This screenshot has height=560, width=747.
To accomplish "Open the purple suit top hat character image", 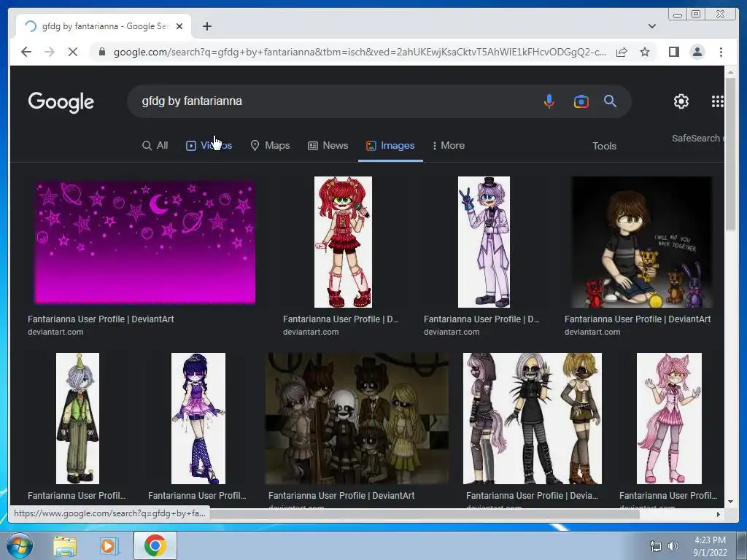I will pyautogui.click(x=484, y=242).
